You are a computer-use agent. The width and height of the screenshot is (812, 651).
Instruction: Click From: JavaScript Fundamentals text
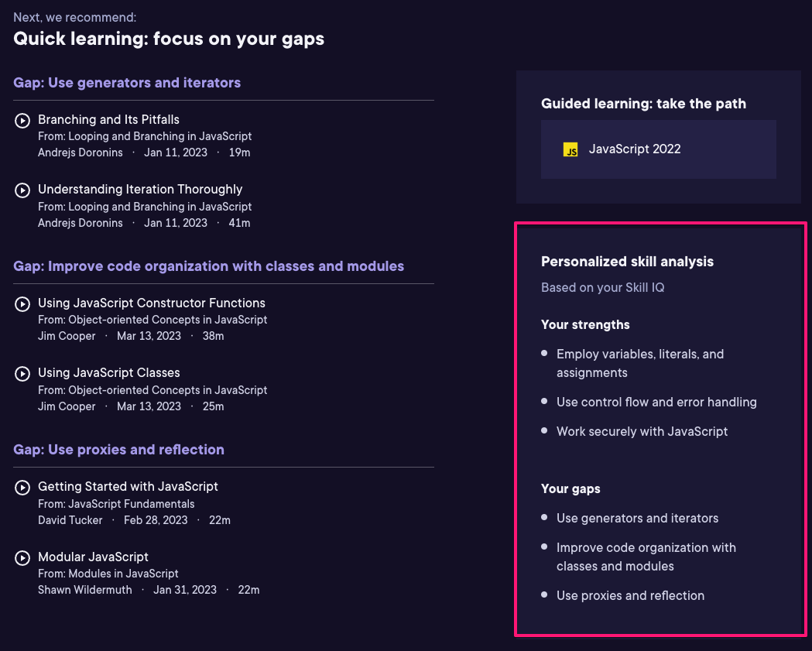click(x=116, y=504)
